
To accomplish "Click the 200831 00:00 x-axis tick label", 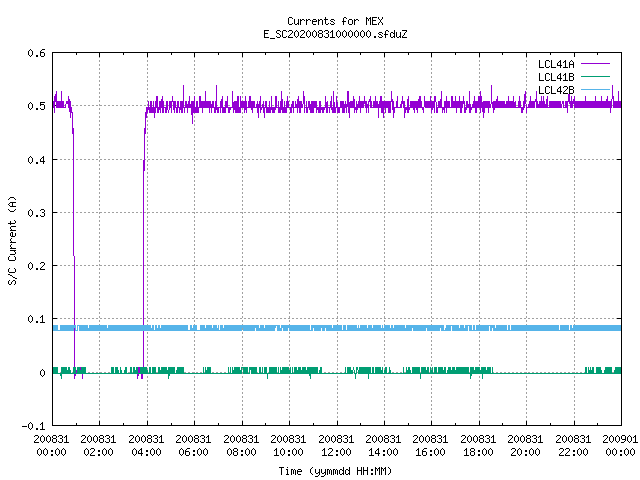I will [x=51, y=446].
